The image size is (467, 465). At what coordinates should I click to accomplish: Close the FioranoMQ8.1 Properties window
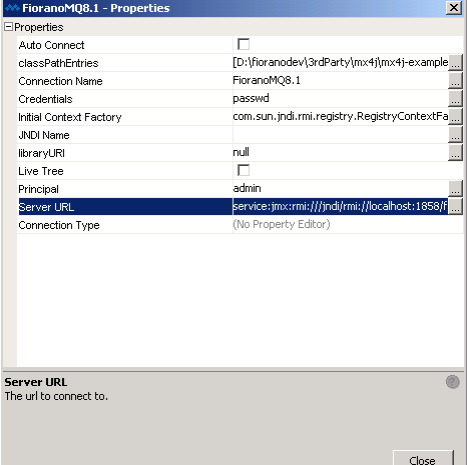coord(454,8)
